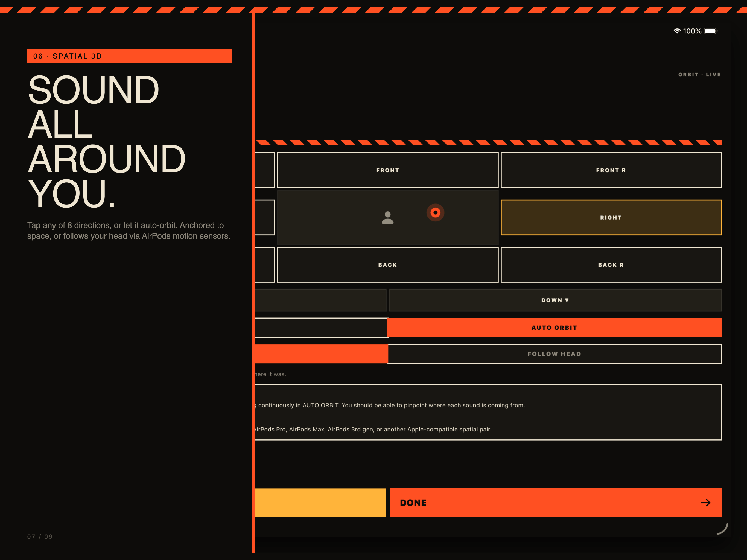The image size is (747, 560).
Task: Click the SOUND ALL AROUND YOU headline
Action: [x=106, y=142]
